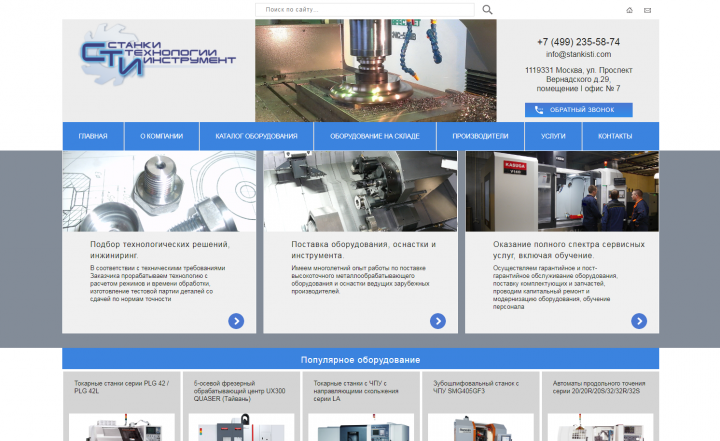Click the phone icon in callback button

(x=539, y=110)
